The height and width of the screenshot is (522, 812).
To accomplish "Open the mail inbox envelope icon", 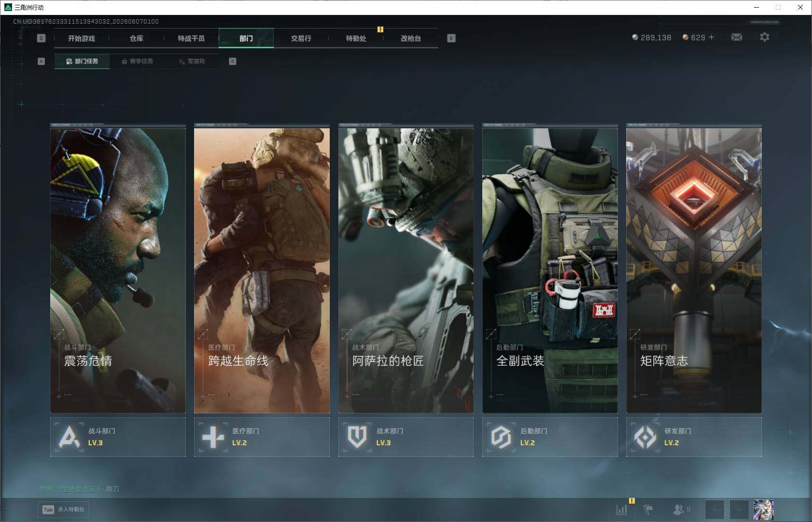I will click(x=737, y=37).
